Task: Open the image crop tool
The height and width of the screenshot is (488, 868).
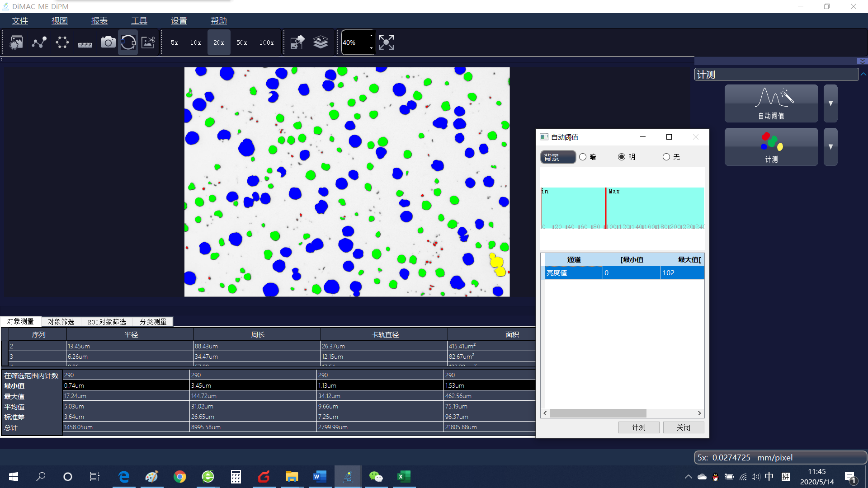Action: tap(148, 42)
